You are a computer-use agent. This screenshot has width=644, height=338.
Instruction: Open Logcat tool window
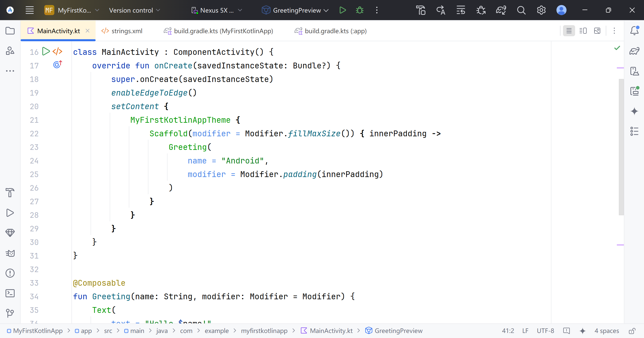[x=10, y=253]
